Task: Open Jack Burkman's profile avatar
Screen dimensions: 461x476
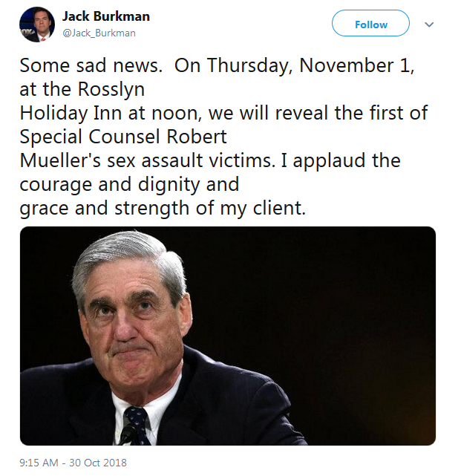Action: point(37,25)
